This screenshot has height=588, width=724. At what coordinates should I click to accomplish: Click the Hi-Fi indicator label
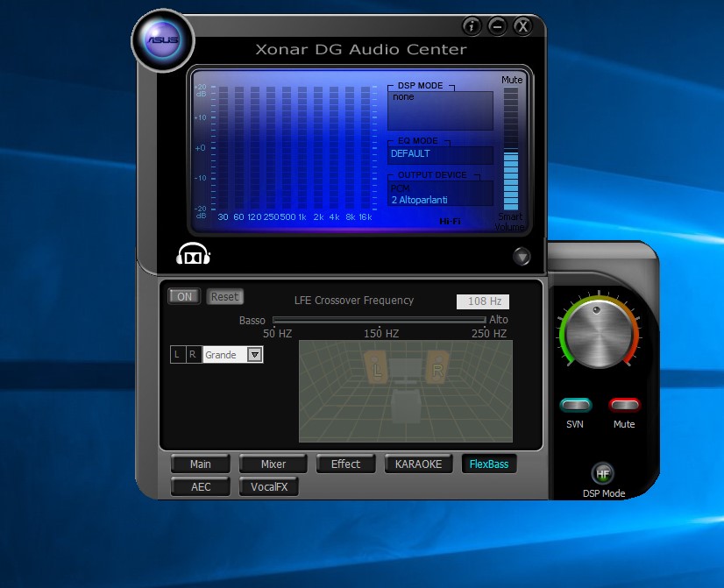450,221
